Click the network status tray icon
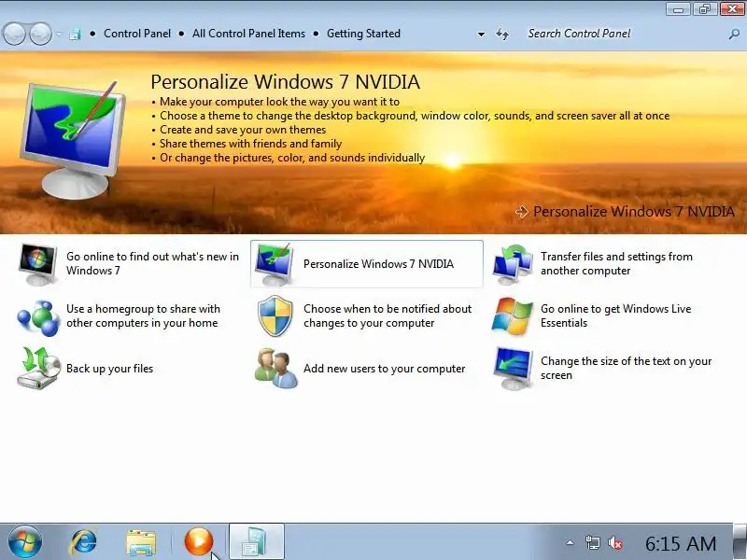Viewport: 747px width, 560px height. coord(592,543)
